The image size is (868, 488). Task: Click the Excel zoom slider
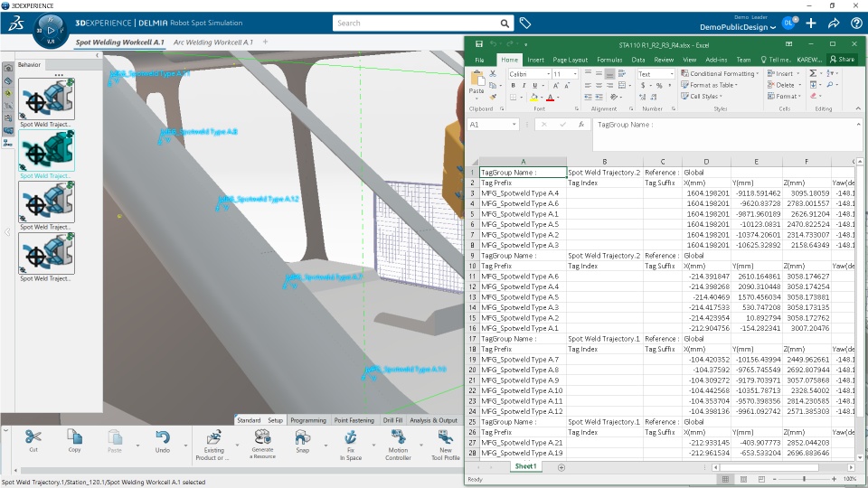[x=805, y=479]
